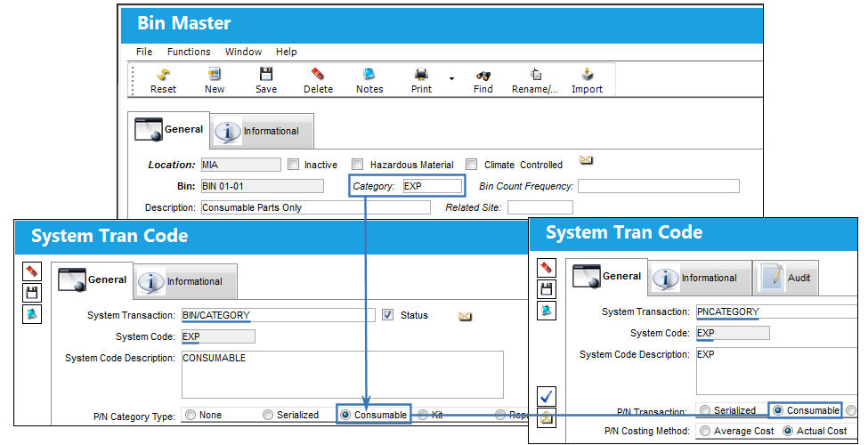The width and height of the screenshot is (868, 445).
Task: Select Kit for P/N Category Type
Action: pos(423,415)
